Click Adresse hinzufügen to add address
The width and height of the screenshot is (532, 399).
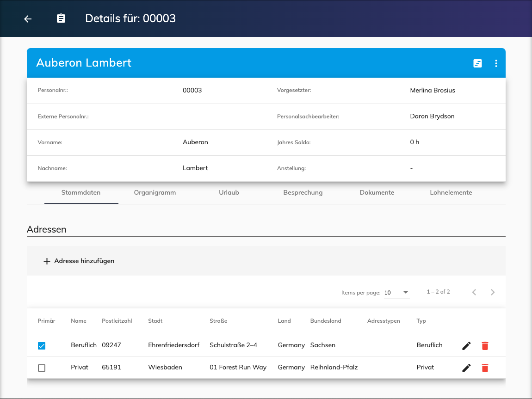79,261
